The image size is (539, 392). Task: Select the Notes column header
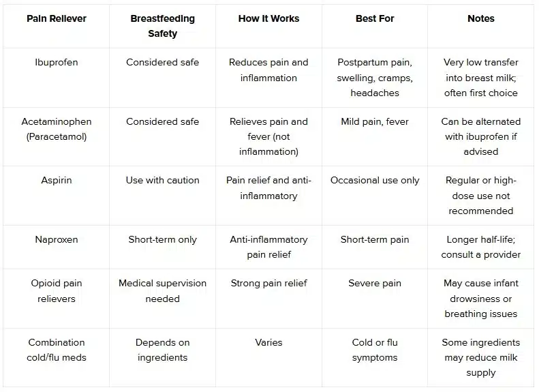click(x=481, y=18)
